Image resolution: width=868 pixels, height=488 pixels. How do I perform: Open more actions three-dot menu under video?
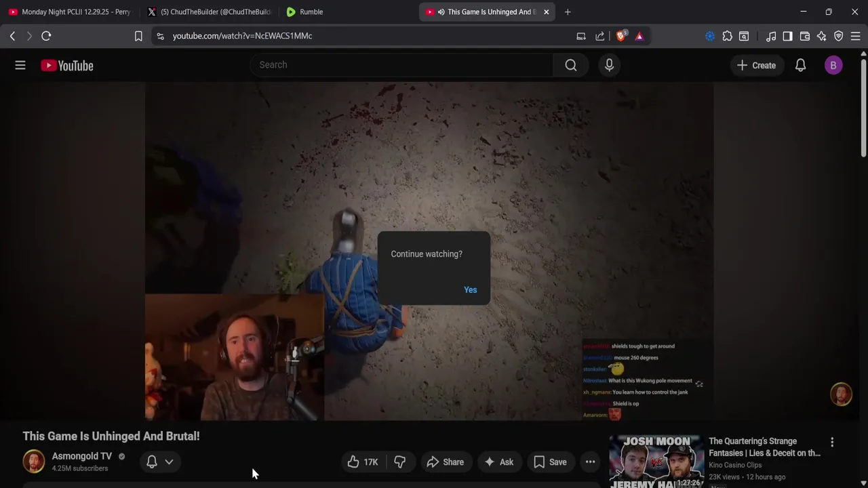click(x=591, y=462)
